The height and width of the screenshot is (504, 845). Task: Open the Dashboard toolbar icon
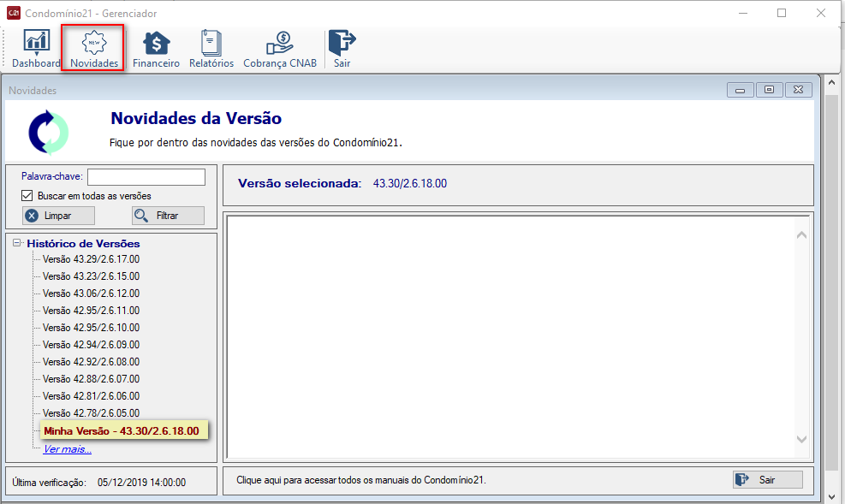pos(36,49)
